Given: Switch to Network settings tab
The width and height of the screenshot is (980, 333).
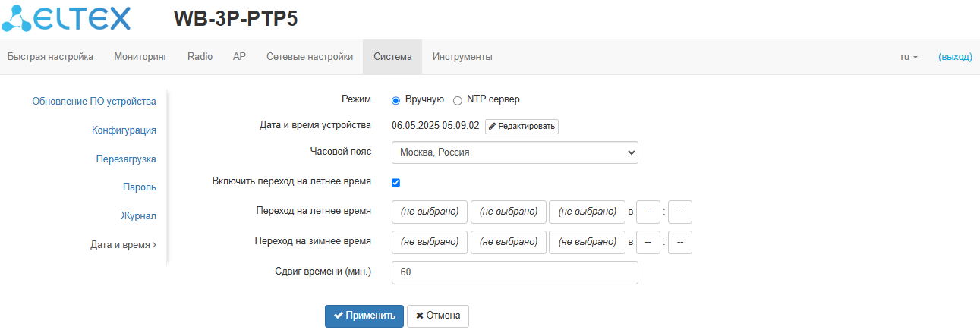Looking at the screenshot, I should pos(310,57).
